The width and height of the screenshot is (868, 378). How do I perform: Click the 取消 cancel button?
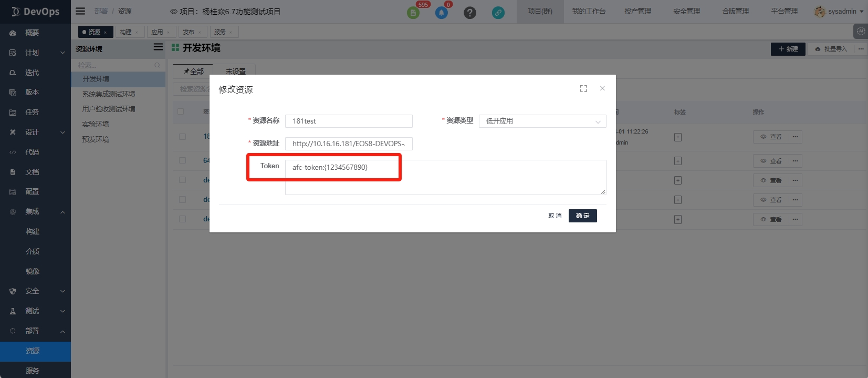click(555, 216)
